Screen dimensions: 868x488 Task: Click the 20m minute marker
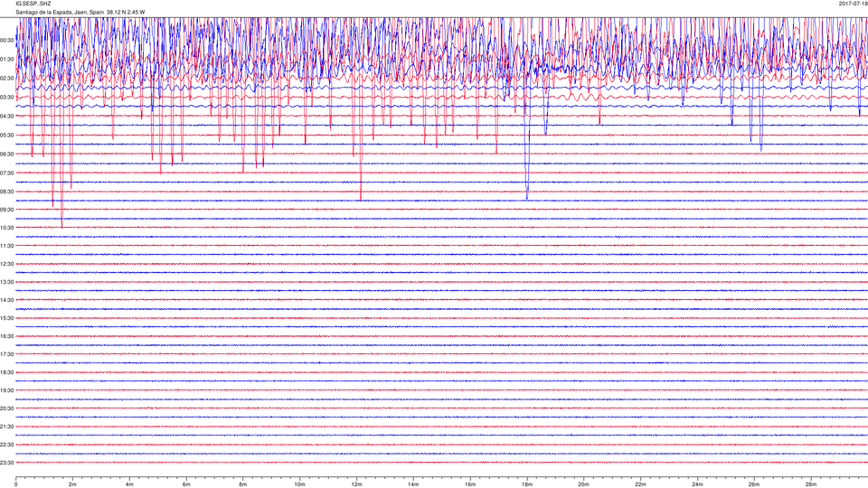tap(583, 484)
